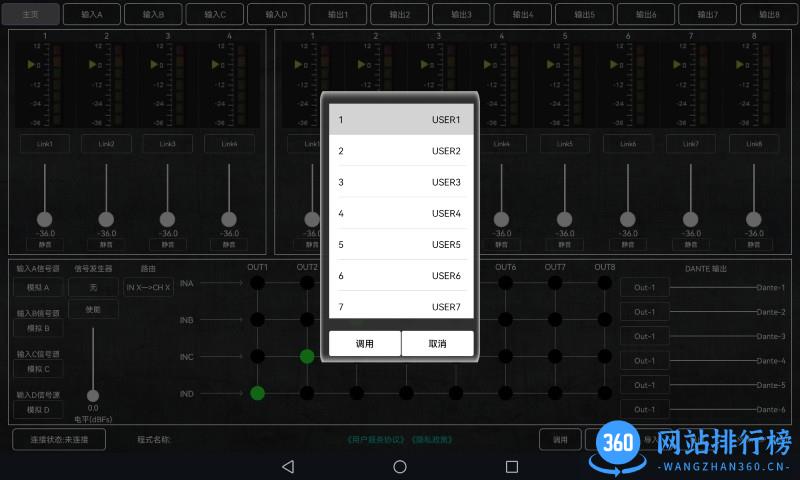Switch to the 主页 tab
800x480 pixels.
[31, 14]
